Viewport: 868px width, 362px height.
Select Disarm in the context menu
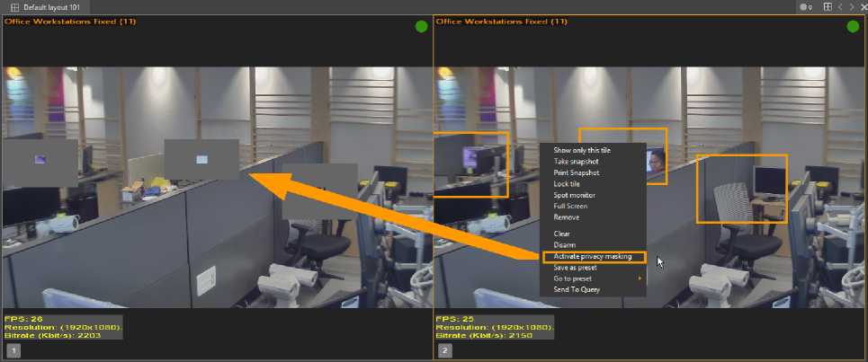tap(564, 245)
